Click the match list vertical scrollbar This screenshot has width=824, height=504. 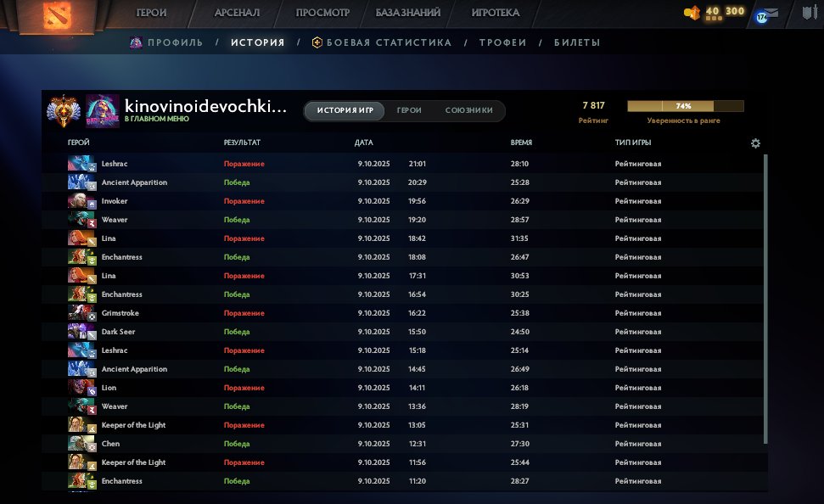click(x=765, y=297)
